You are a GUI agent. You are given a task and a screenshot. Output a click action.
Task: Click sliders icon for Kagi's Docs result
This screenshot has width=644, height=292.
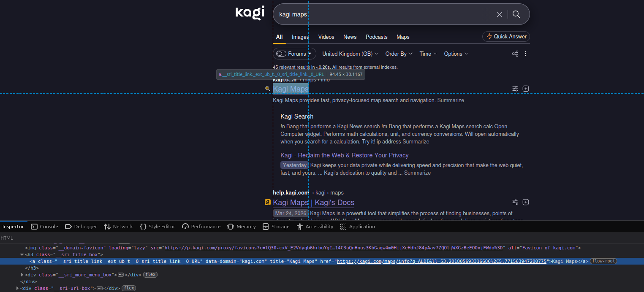click(x=515, y=202)
